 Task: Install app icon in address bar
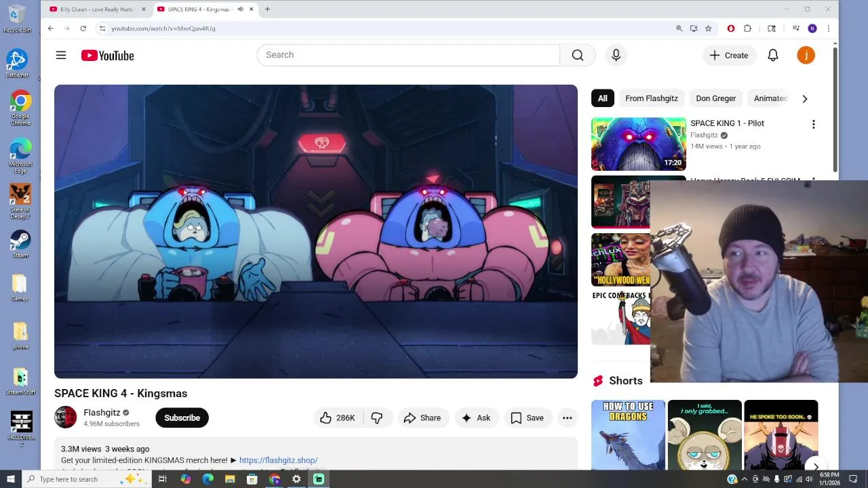(x=694, y=28)
